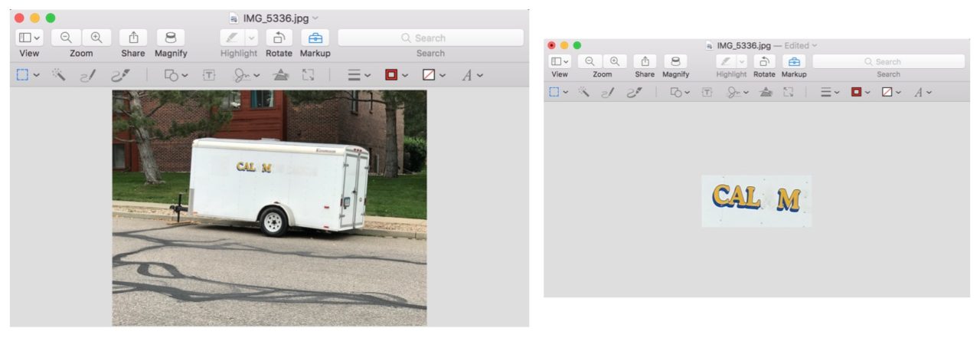This screenshot has height=338, width=980.
Task: Open Fill Color swatch in left window
Action: point(433,75)
